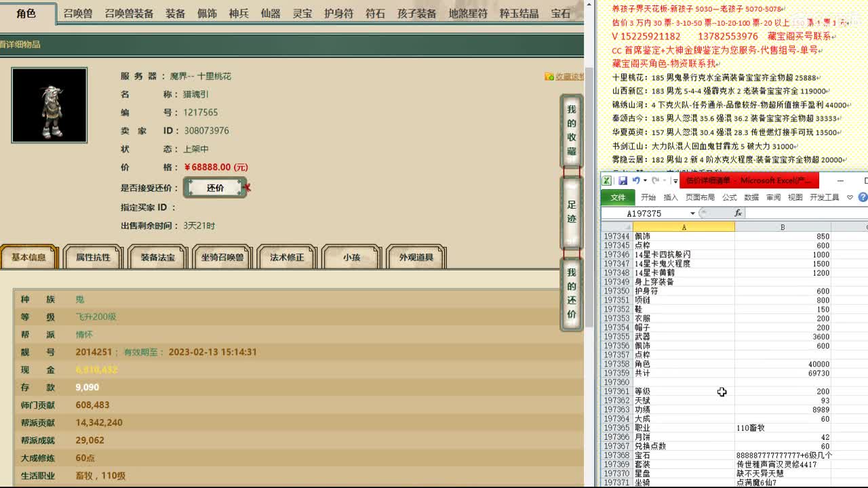Image resolution: width=868 pixels, height=488 pixels.
Task: Open the 文件 File menu
Action: [618, 197]
